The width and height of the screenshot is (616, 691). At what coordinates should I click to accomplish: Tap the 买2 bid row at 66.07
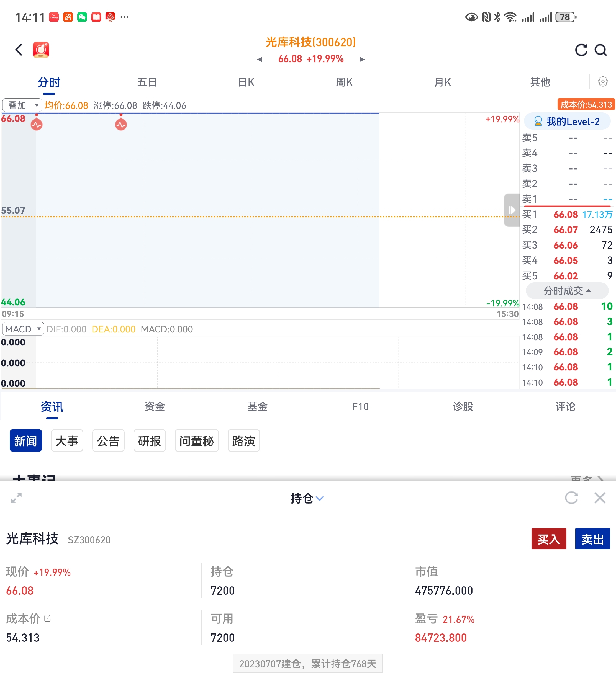[x=567, y=230]
